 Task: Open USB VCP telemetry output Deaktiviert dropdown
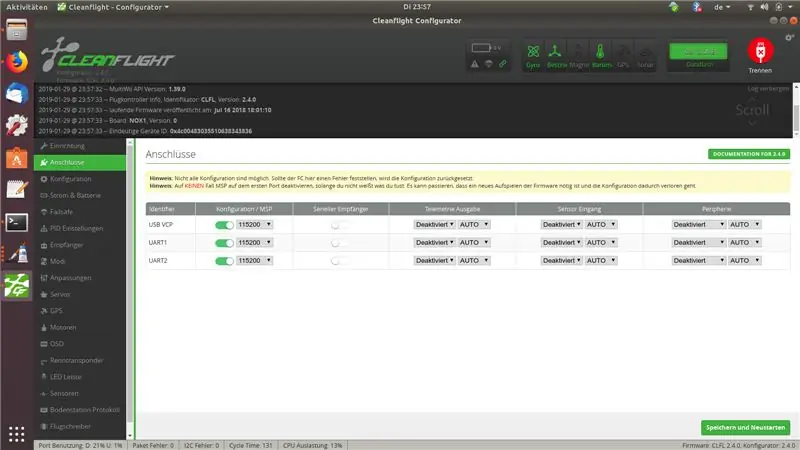[x=434, y=224]
